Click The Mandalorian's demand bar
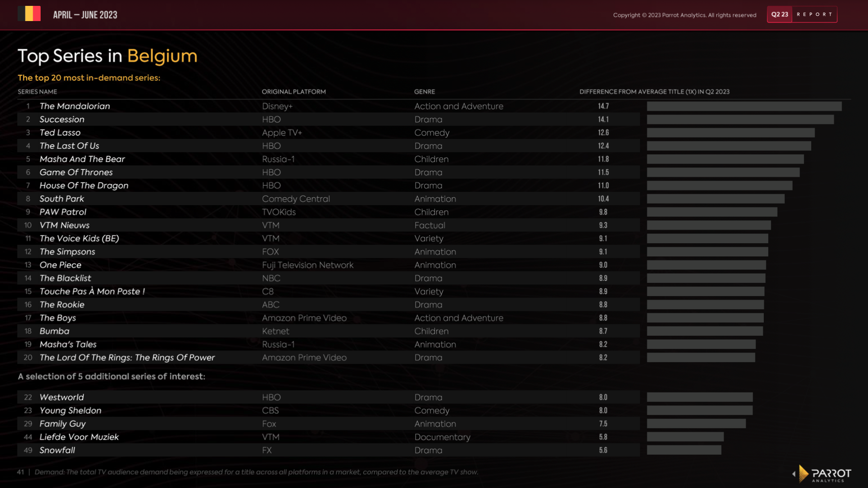Viewport: 868px width, 488px height. pos(744,106)
